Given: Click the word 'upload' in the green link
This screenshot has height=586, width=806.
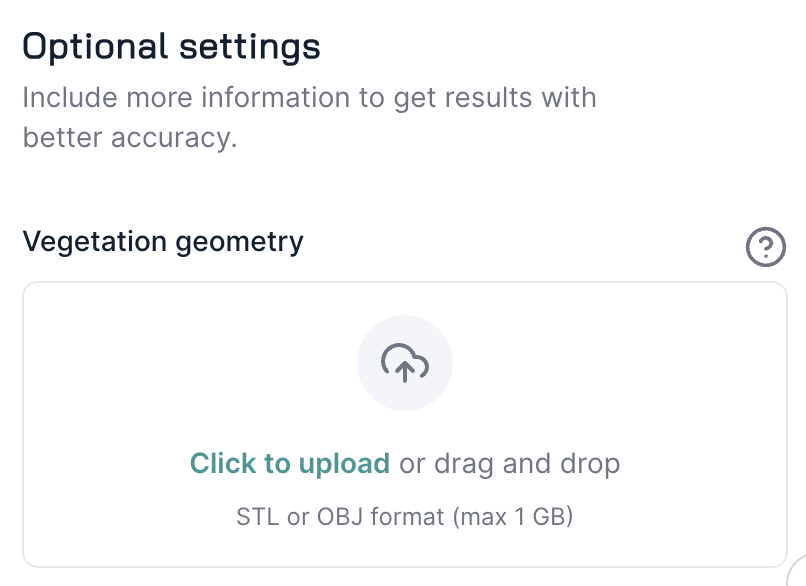Looking at the screenshot, I should [x=342, y=464].
